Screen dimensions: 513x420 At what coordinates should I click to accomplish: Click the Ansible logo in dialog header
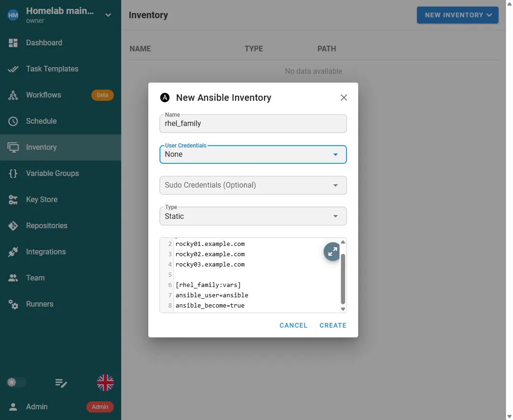coord(165,98)
